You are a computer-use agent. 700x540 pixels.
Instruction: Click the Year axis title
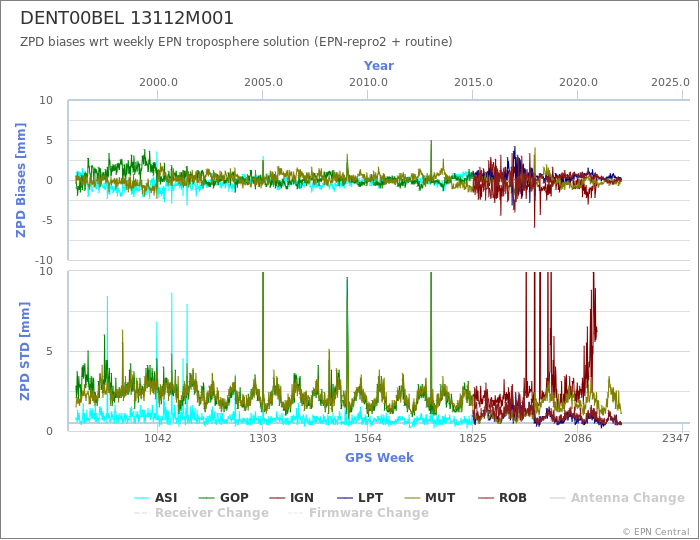[379, 66]
